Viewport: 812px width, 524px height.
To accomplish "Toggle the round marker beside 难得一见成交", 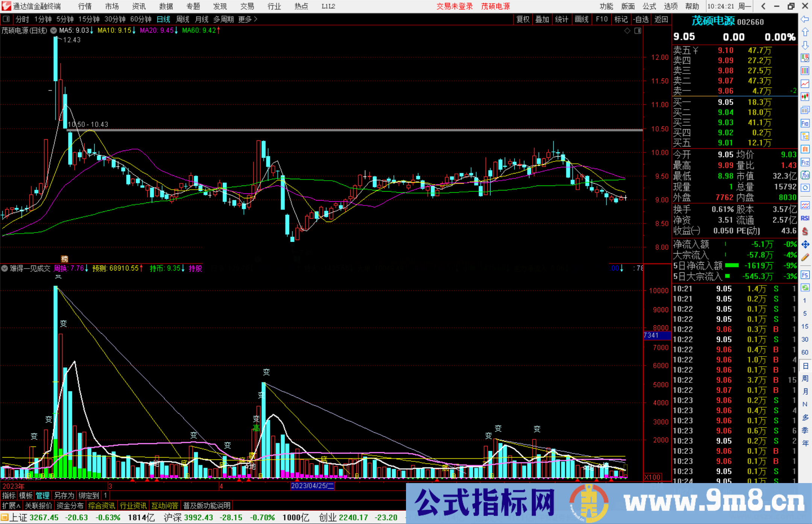I will [5, 268].
